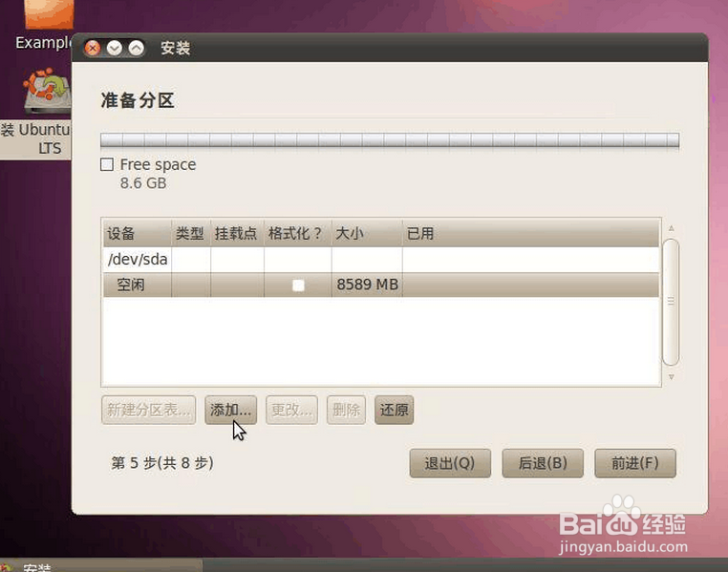Click the partition list scrollbar thumb
Image resolution: width=728 pixels, height=572 pixels.
coord(671,302)
